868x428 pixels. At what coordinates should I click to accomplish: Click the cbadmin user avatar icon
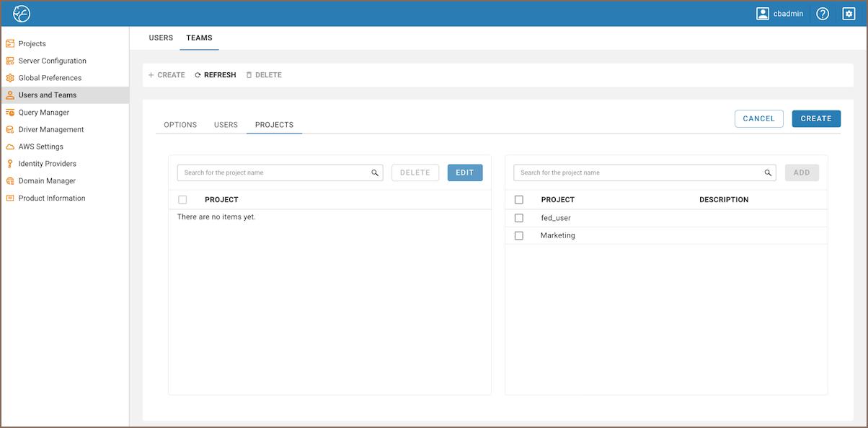pos(763,14)
